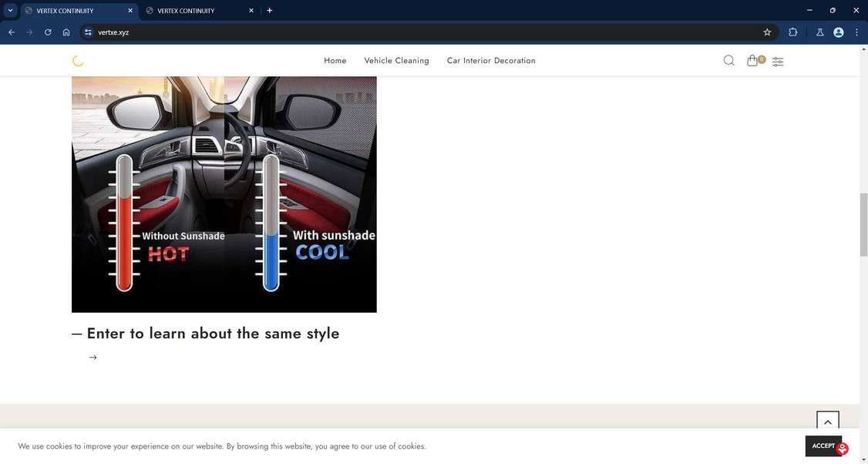868x464 pixels.
Task: Click the browser forward arrow
Action: 29,32
